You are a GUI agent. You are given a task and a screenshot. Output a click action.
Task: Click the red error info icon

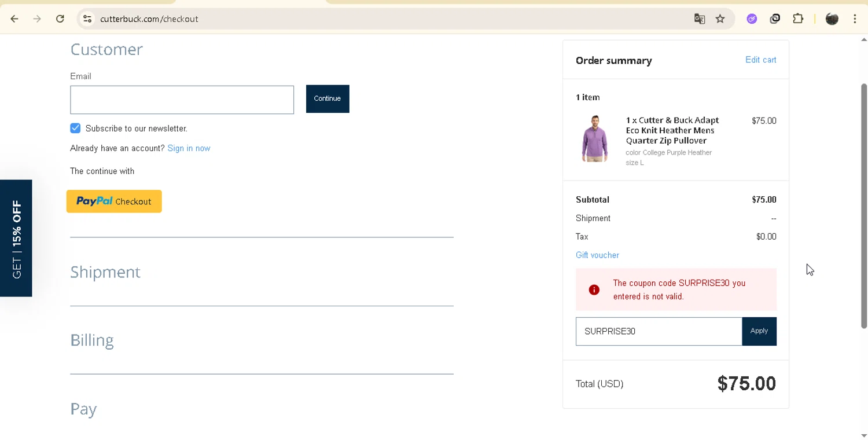[594, 290]
